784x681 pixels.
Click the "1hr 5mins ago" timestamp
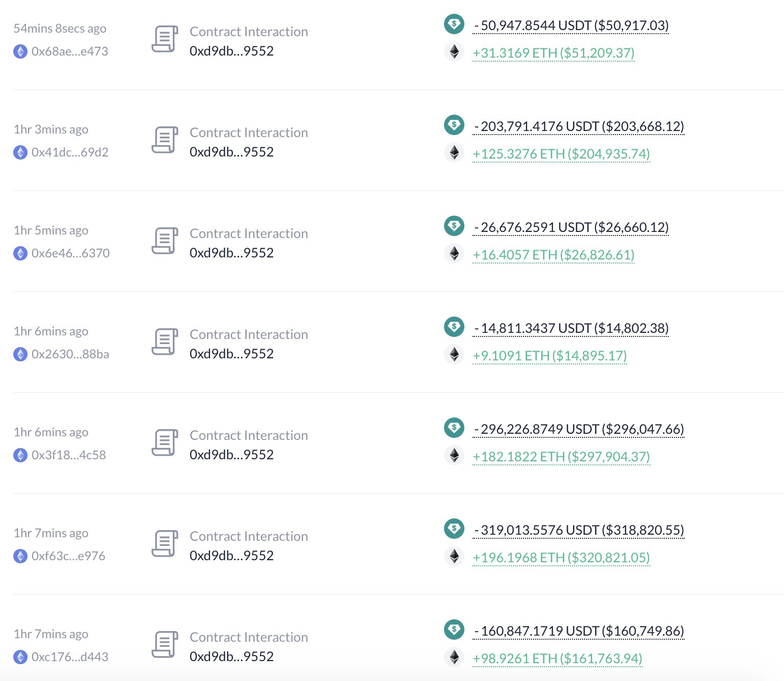51,230
